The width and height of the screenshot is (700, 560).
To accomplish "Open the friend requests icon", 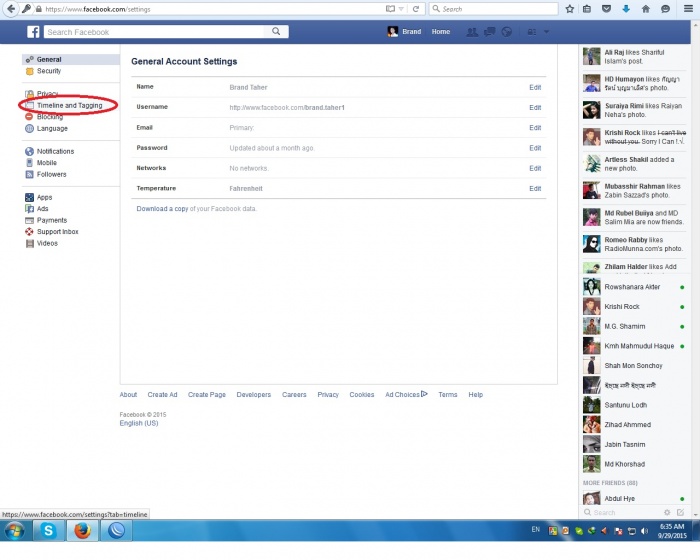I will (472, 32).
